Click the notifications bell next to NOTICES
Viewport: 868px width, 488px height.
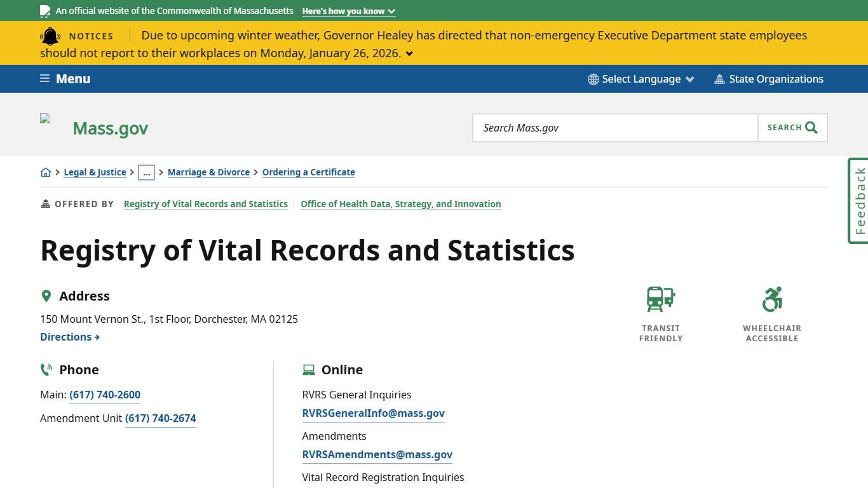pos(50,36)
